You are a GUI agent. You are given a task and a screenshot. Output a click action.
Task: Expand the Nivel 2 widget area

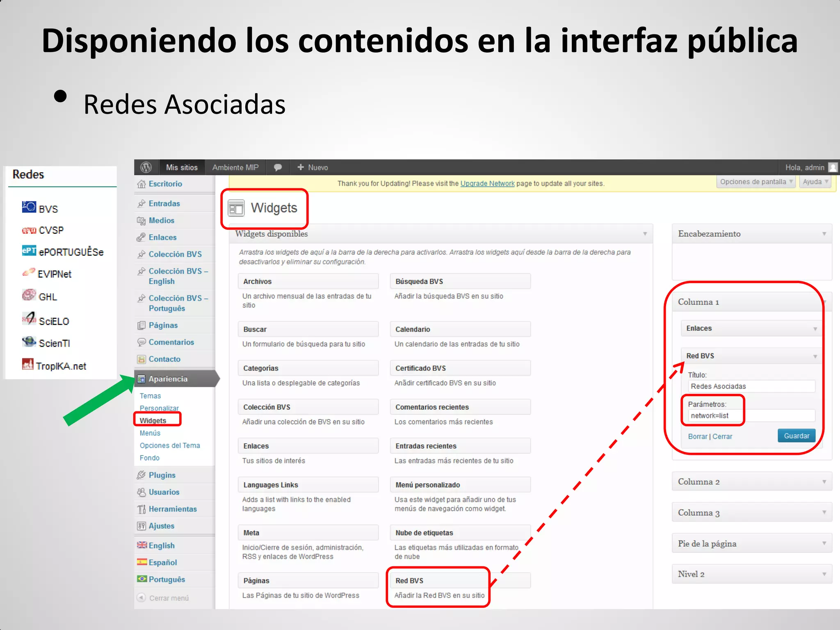tap(824, 574)
